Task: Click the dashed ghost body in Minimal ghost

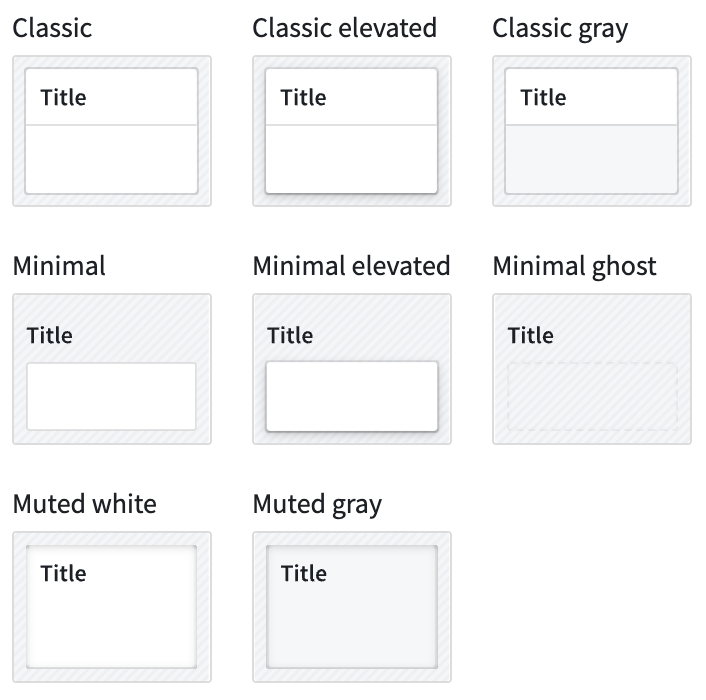Action: (x=593, y=396)
